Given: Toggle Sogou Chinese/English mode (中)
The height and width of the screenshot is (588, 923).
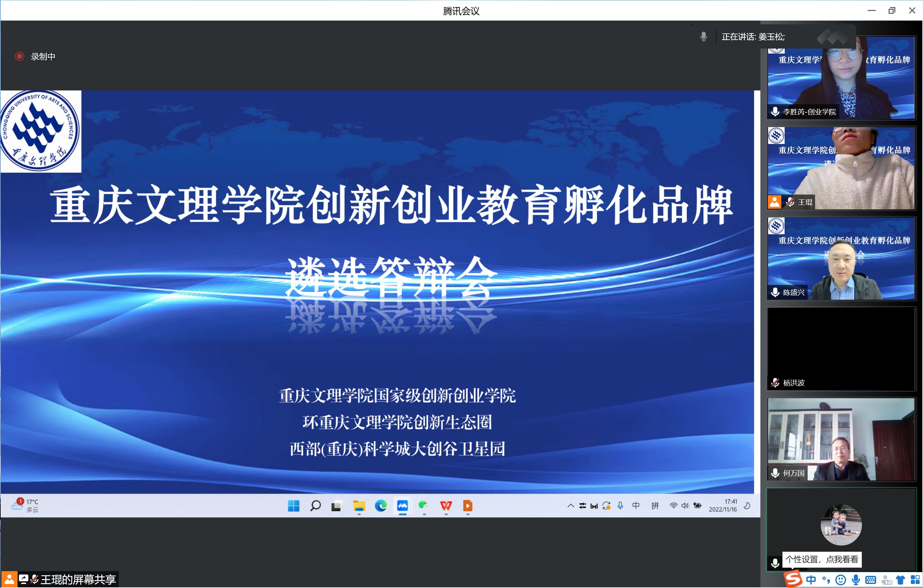Looking at the screenshot, I should coord(811,580).
